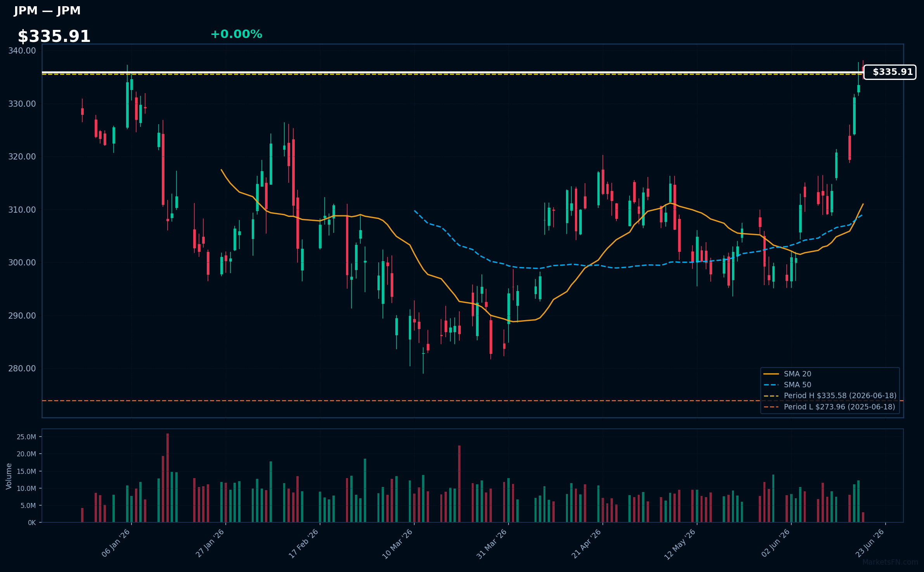Click the tallest red volume bar above 25.0M
This screenshot has height=572, width=924.
(168, 478)
